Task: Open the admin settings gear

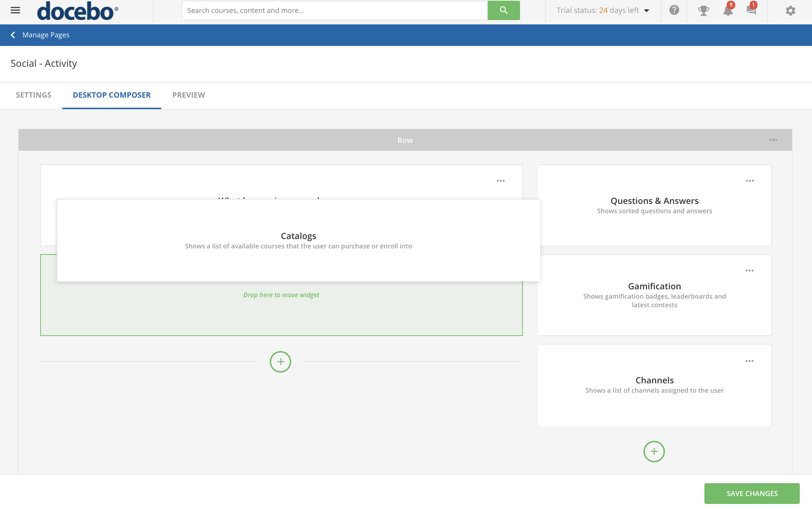Action: coord(790,10)
